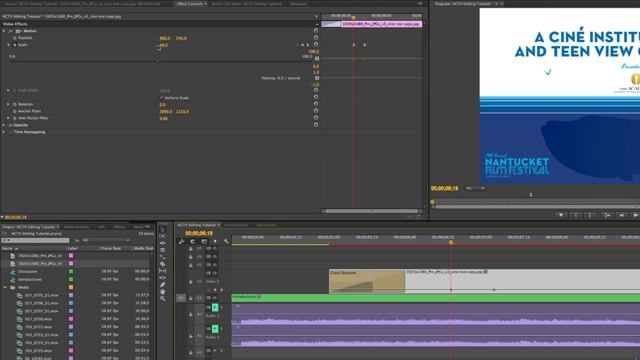The height and width of the screenshot is (360, 640).
Task: Go to next Scale keyframe
Action: 307,44
